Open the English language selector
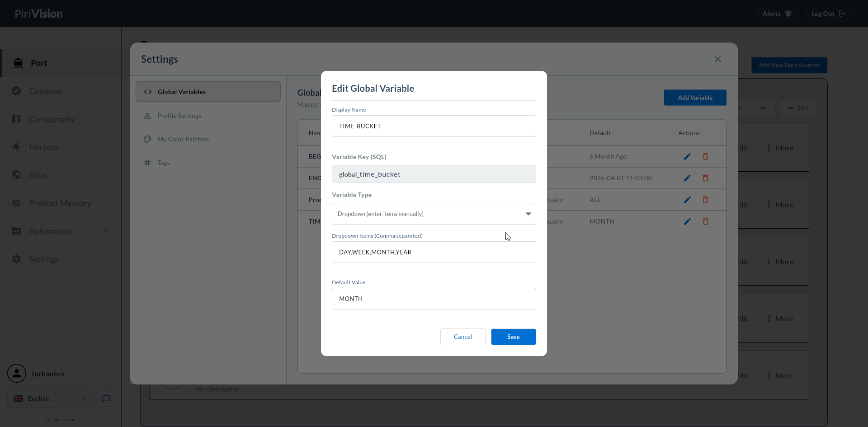This screenshot has width=868, height=427. 50,399
